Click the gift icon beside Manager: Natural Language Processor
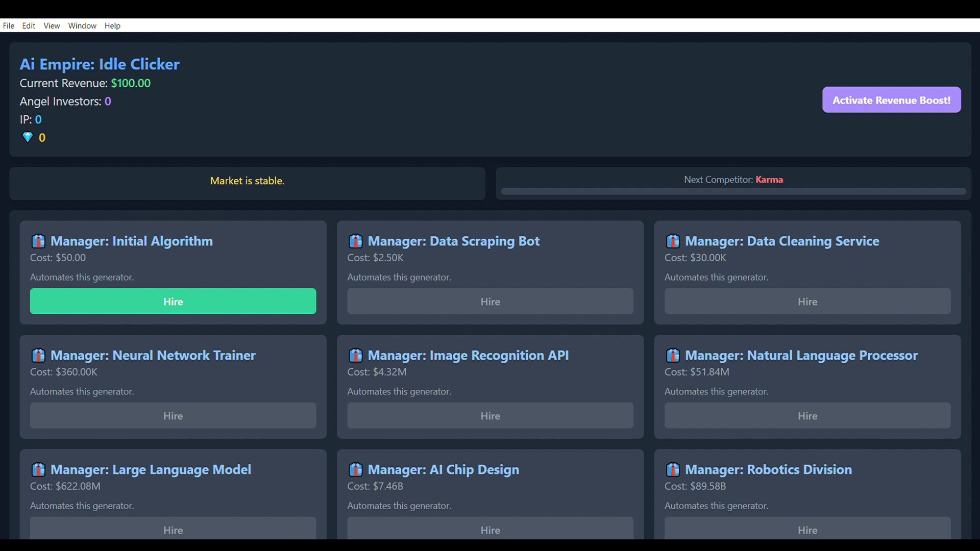Viewport: 980px width, 551px height. pos(673,356)
